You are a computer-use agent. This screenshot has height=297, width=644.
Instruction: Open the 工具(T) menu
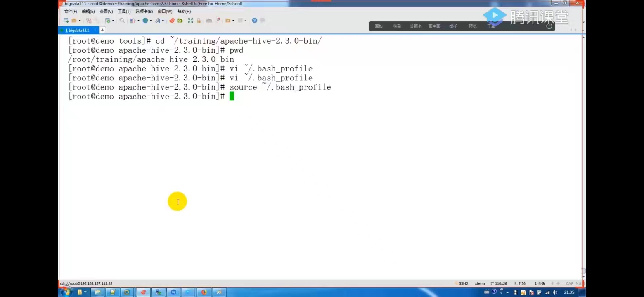tap(124, 12)
